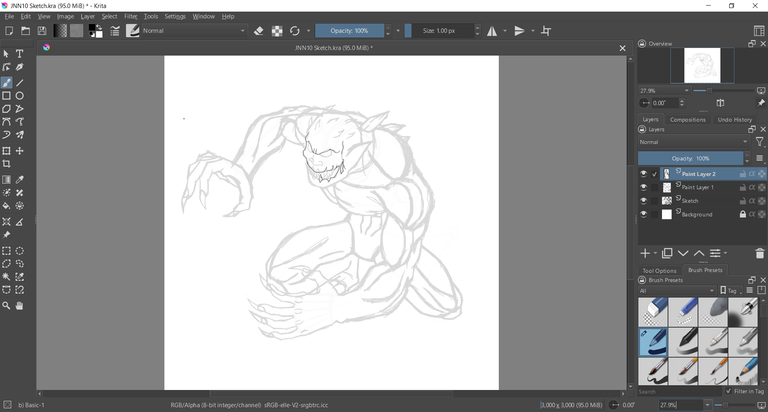768x412 pixels.
Task: Open the Filter menu
Action: point(130,16)
